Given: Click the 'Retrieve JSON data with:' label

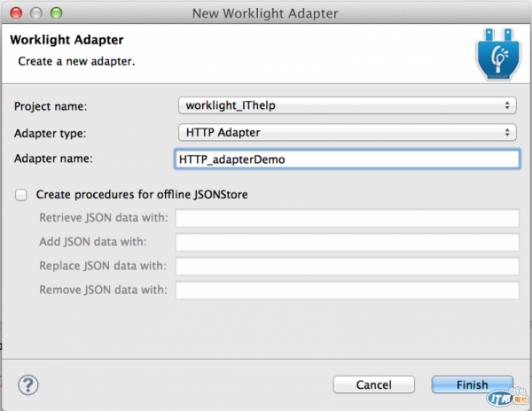Looking at the screenshot, I should [104, 218].
